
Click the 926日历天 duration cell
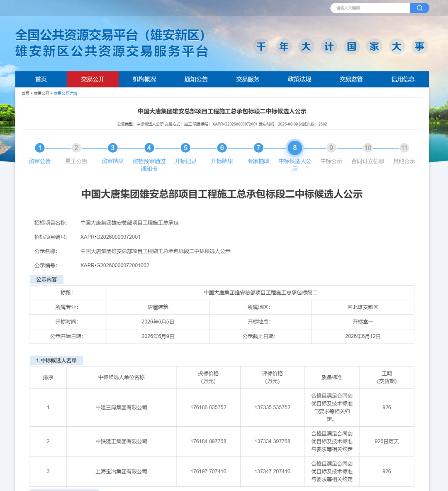pyautogui.click(x=387, y=441)
